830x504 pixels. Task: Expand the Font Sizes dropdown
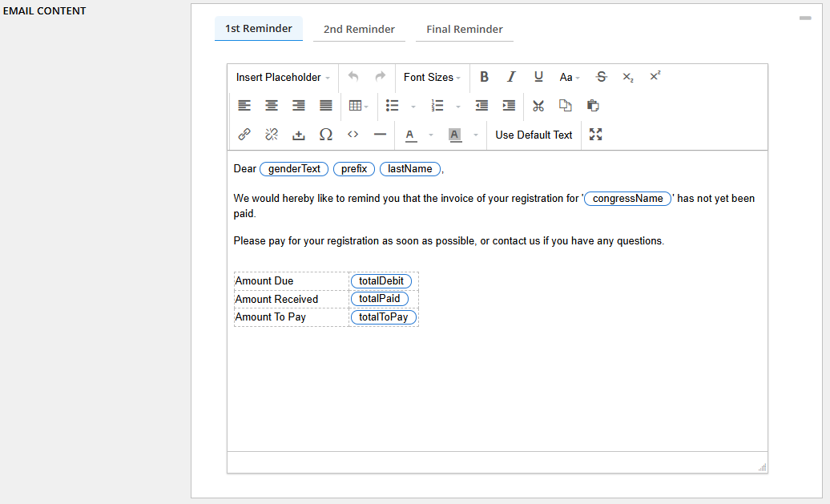433,78
